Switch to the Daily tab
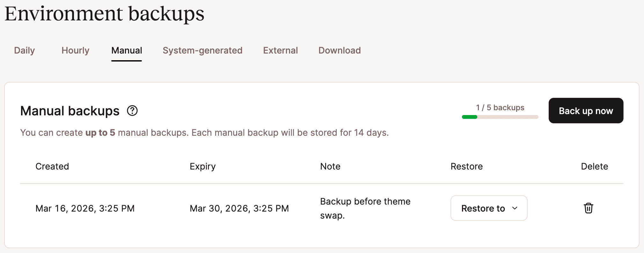This screenshot has height=253, width=644. 24,50
